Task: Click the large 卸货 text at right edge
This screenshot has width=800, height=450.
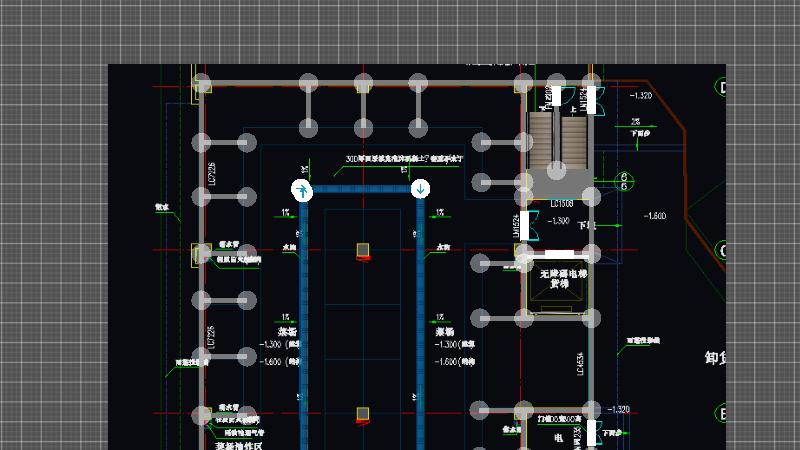Action: pos(714,358)
